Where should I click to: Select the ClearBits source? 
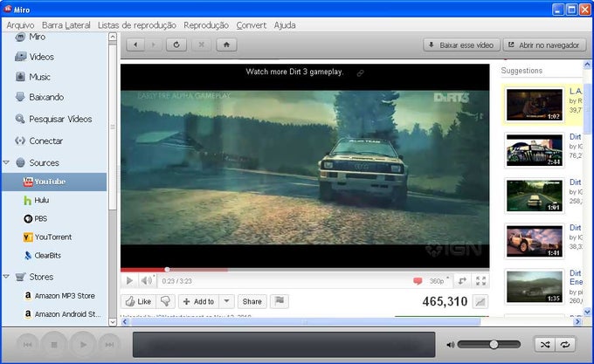42,256
